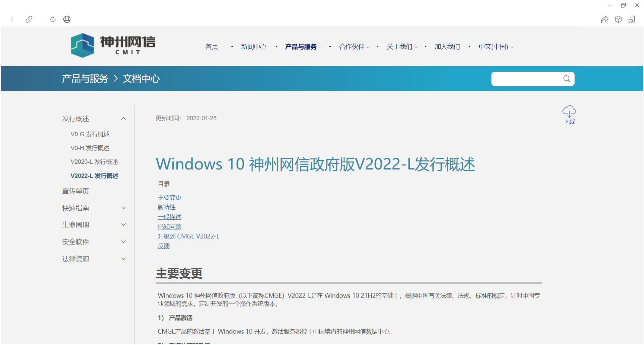The image size is (644, 345).
Task: Jump to 一般描述 in contents
Action: [169, 217]
